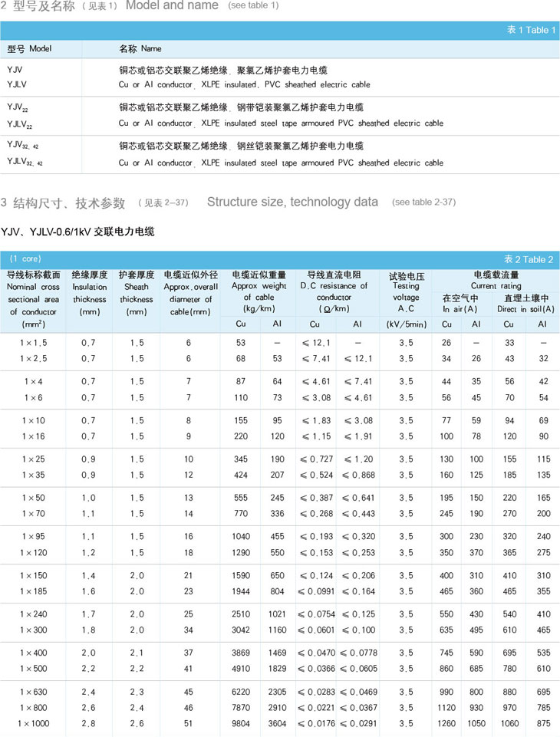Click the '≤ 0.0754' Cu resistance value
560x737 pixels.
(x=317, y=614)
